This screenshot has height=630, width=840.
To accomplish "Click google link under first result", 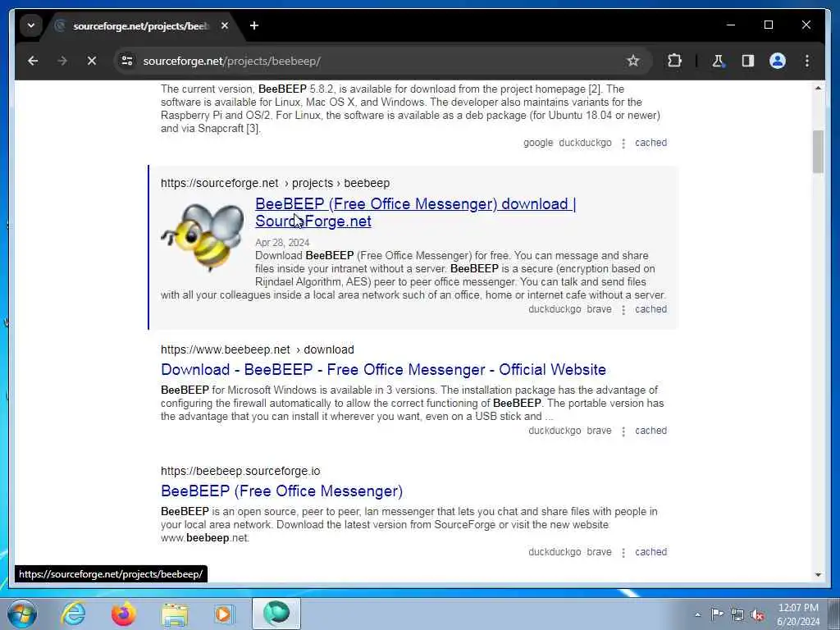I will 538,143.
